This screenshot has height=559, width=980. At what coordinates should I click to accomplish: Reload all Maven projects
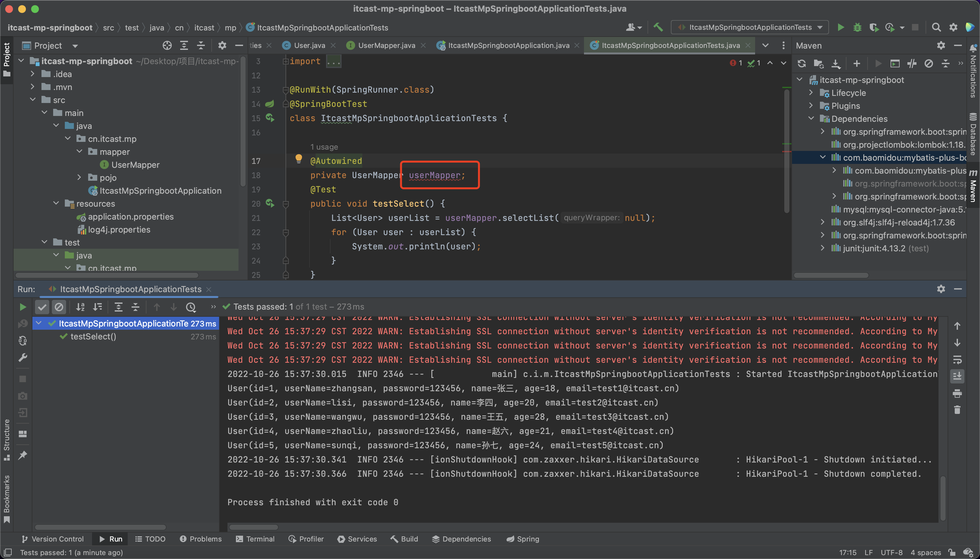pyautogui.click(x=801, y=64)
